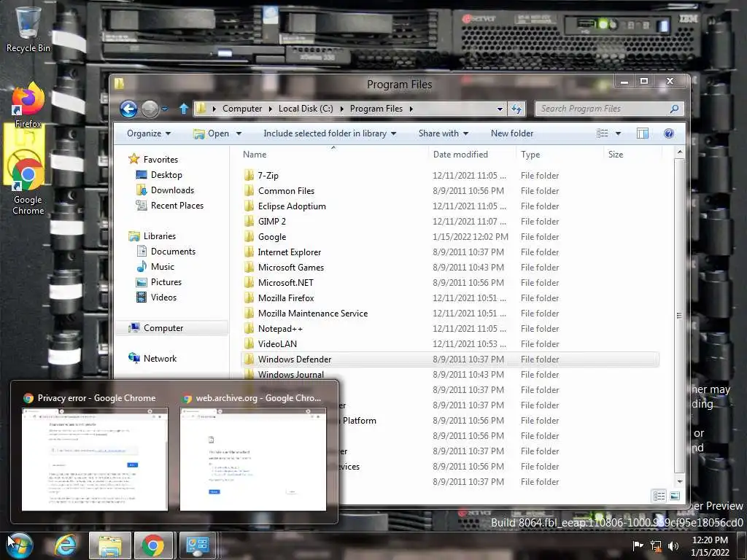Click the Open toolbar button
The image size is (747, 560).
point(212,133)
